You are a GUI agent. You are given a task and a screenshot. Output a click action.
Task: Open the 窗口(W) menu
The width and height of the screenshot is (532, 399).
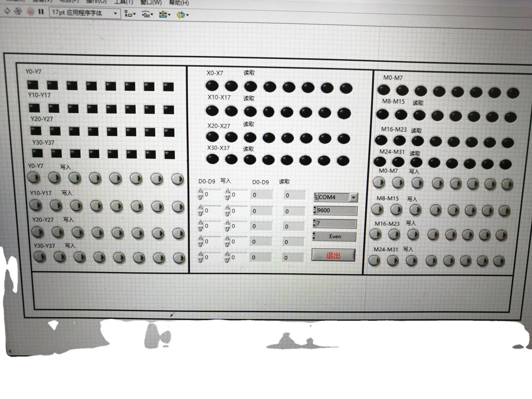[151, 2]
